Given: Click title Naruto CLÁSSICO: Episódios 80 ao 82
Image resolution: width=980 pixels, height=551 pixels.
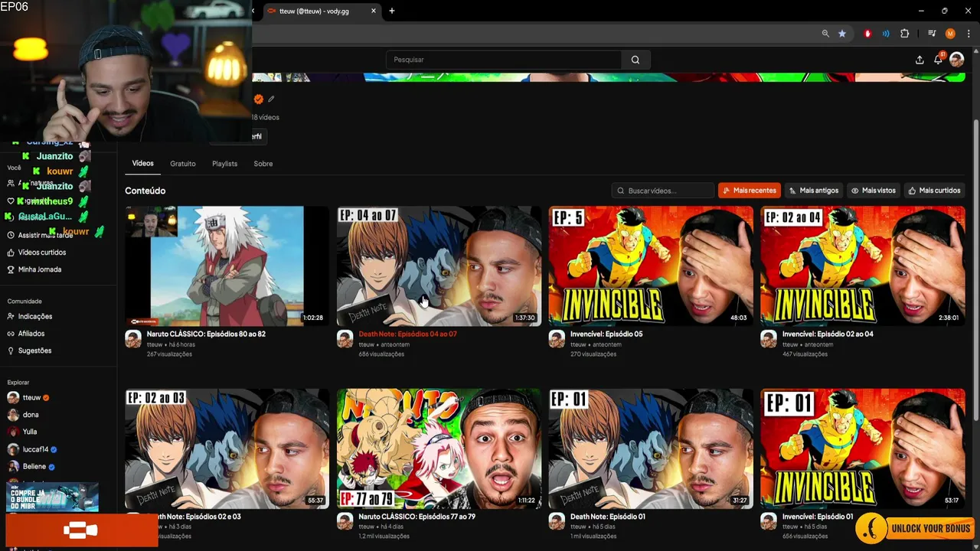Looking at the screenshot, I should click(x=206, y=334).
